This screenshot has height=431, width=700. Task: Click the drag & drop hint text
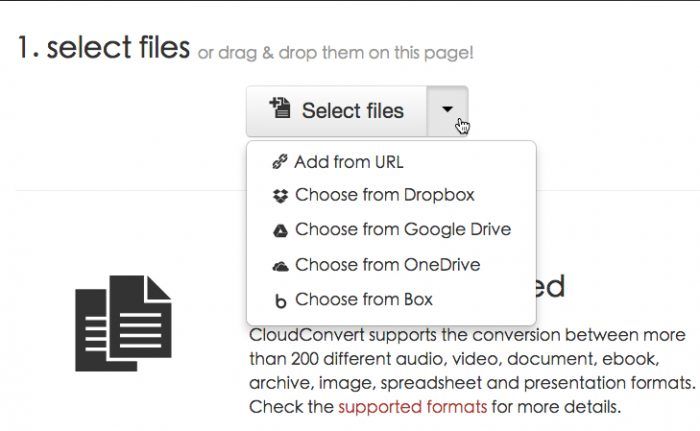click(x=335, y=52)
